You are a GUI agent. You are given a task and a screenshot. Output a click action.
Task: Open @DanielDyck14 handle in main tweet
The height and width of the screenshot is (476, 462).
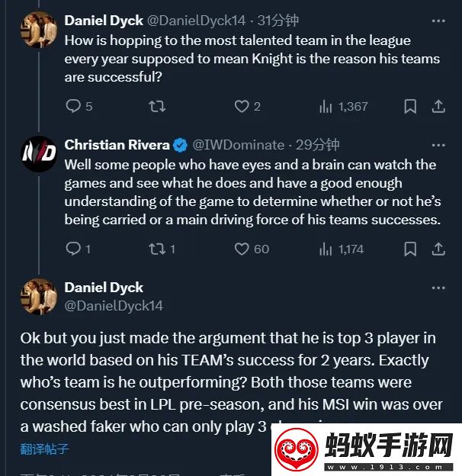[x=114, y=306]
